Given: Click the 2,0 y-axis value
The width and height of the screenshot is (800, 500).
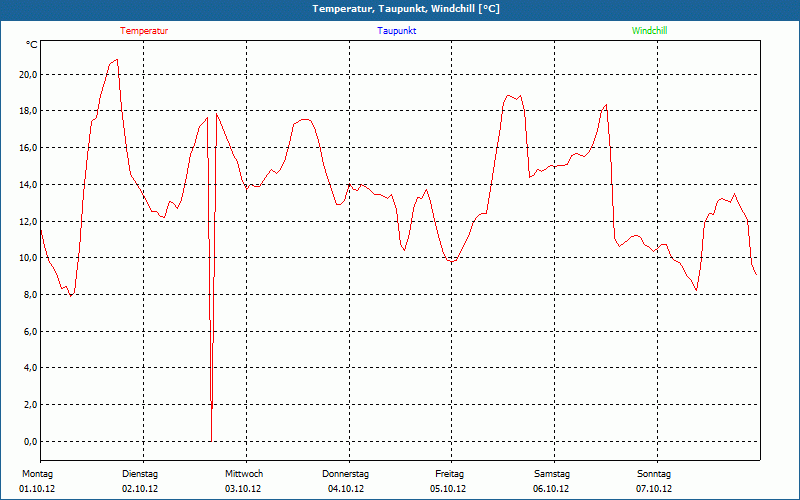Looking at the screenshot, I should [30, 405].
